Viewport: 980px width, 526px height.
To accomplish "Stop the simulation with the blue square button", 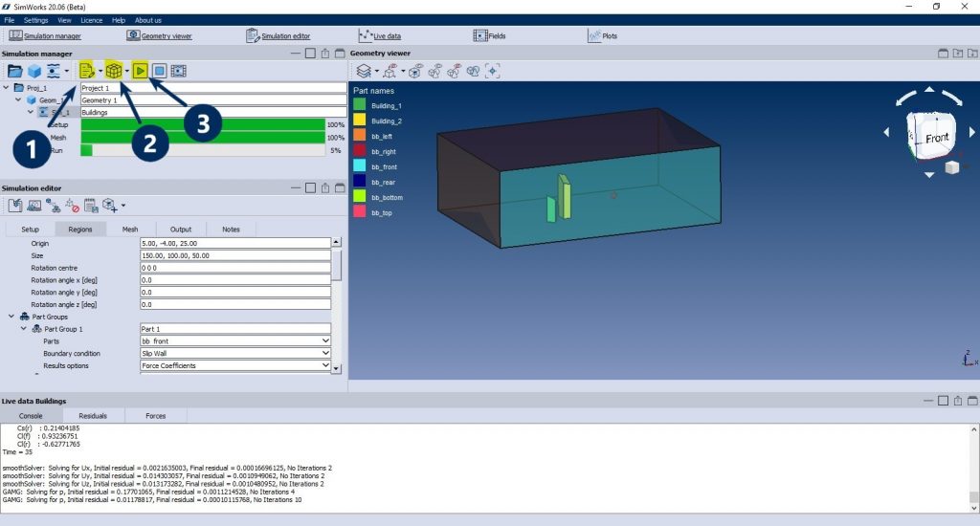I will 160,71.
